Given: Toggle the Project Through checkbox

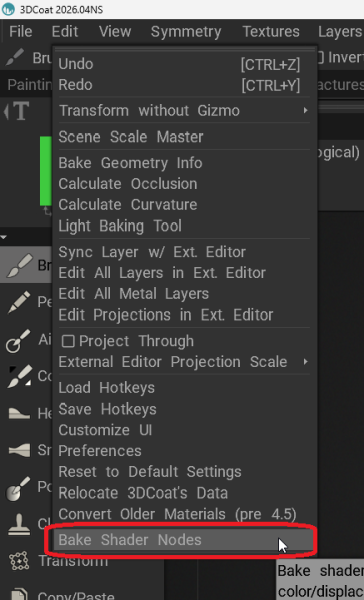Looking at the screenshot, I should [x=68, y=341].
